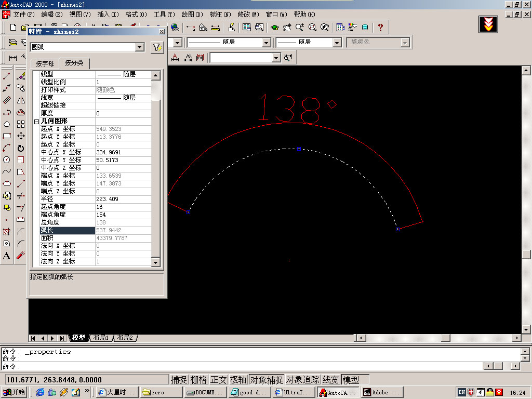The width and height of the screenshot is (532, 399).
Task: Toggle 正交 ortho mode in status bar
Action: coord(218,380)
